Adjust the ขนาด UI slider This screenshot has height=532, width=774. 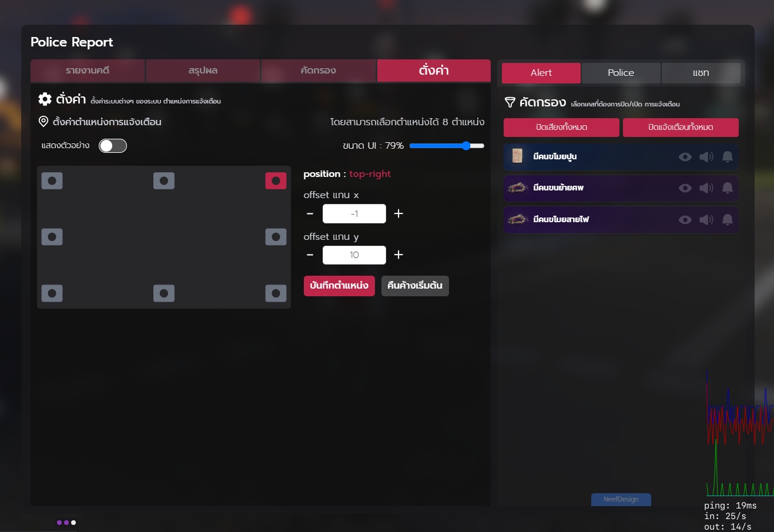pos(466,146)
